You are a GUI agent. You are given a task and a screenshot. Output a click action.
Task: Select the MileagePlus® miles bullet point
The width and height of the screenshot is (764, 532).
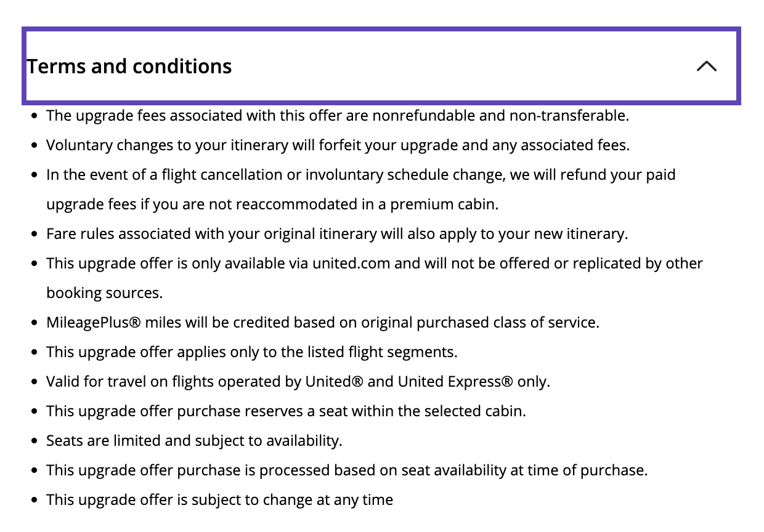pos(322,322)
